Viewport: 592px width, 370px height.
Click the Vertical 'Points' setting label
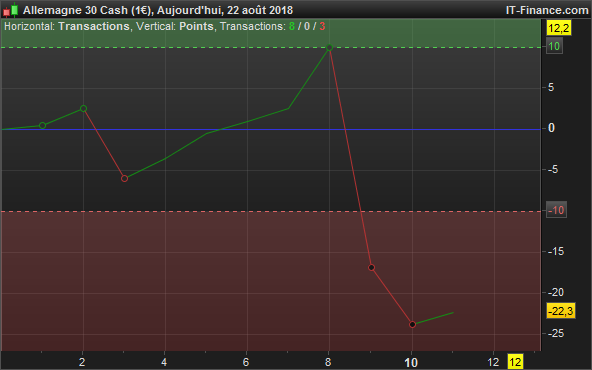coord(196,26)
